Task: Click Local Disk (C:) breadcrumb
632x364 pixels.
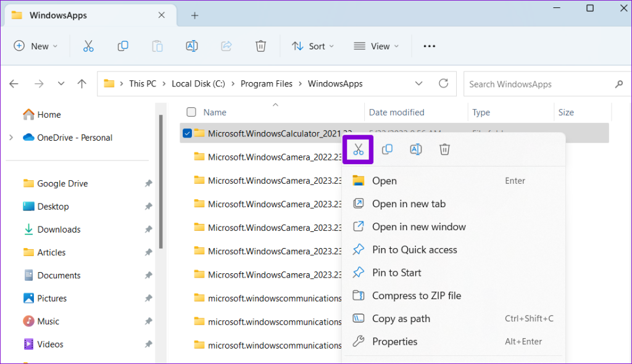Action: 198,84
